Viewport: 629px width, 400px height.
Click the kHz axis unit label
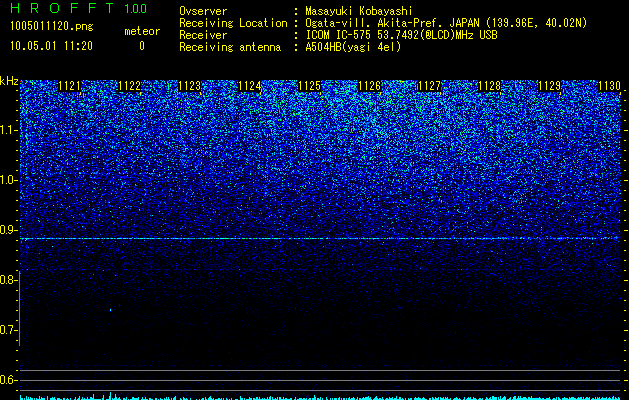(x=9, y=81)
